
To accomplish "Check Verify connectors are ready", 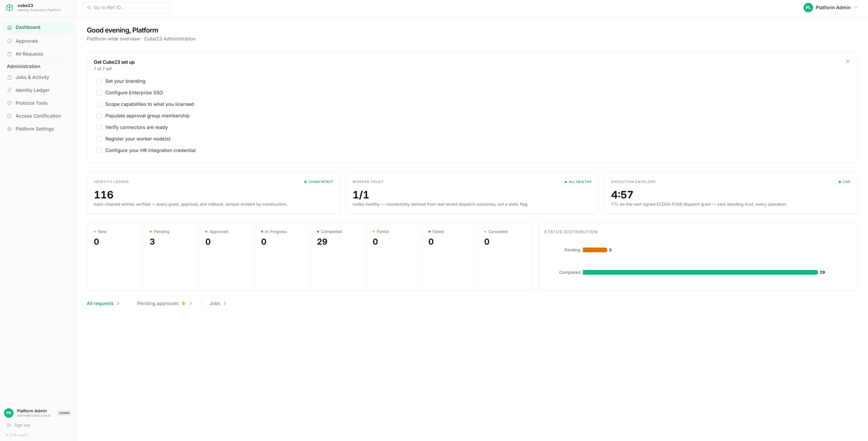I will [x=99, y=128].
